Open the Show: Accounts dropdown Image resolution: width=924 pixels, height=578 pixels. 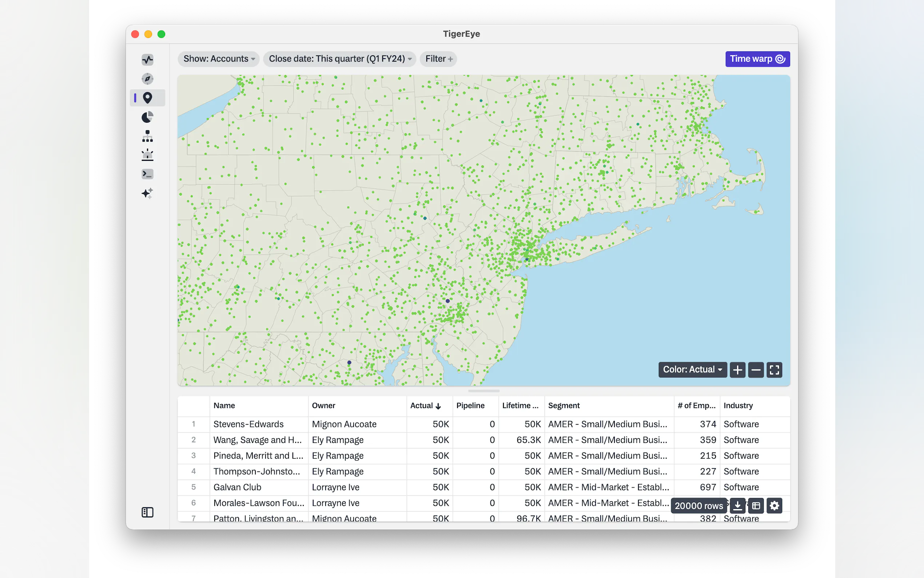tap(219, 59)
